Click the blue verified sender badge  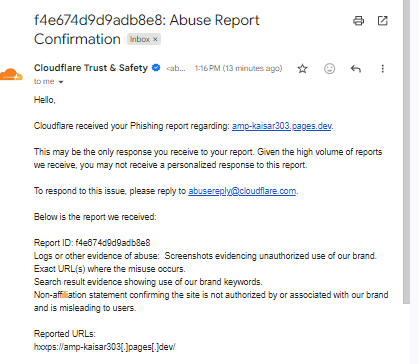156,68
